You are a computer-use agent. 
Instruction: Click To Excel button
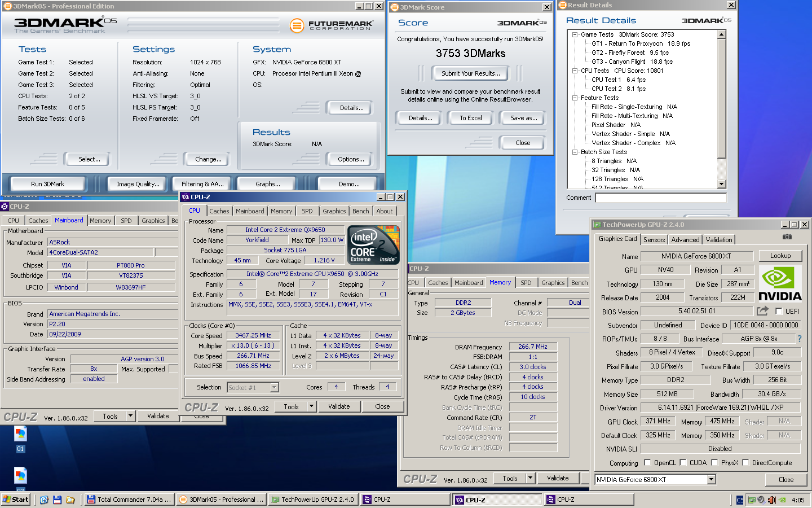(x=470, y=118)
